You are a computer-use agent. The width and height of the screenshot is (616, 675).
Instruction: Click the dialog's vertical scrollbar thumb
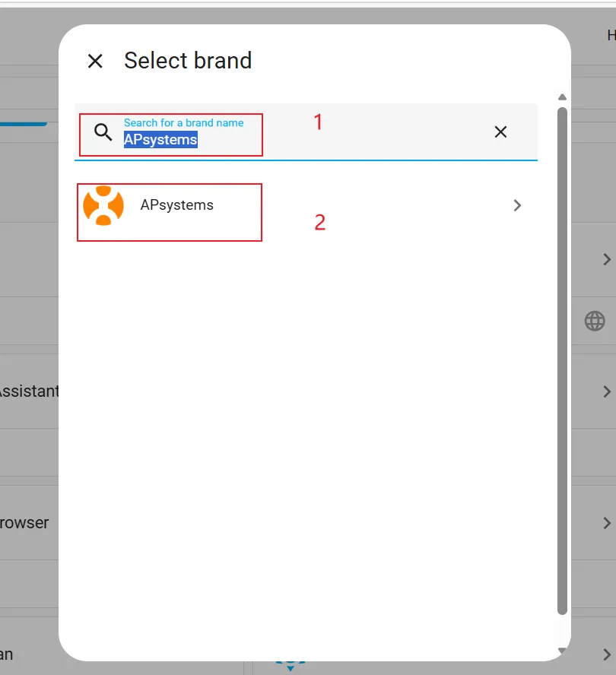[563, 357]
